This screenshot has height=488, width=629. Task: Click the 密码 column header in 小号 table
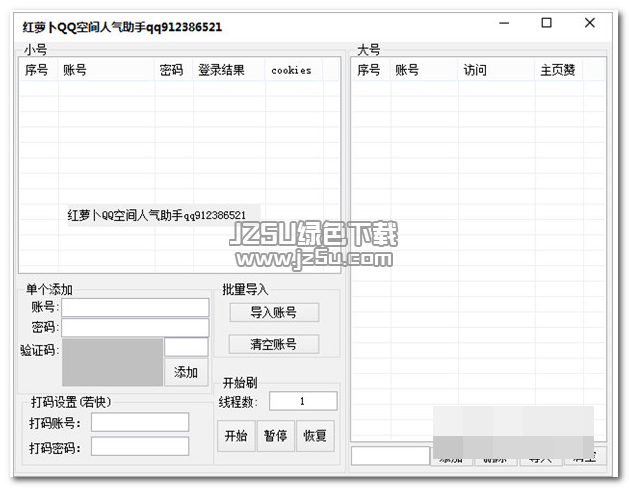tap(174, 70)
